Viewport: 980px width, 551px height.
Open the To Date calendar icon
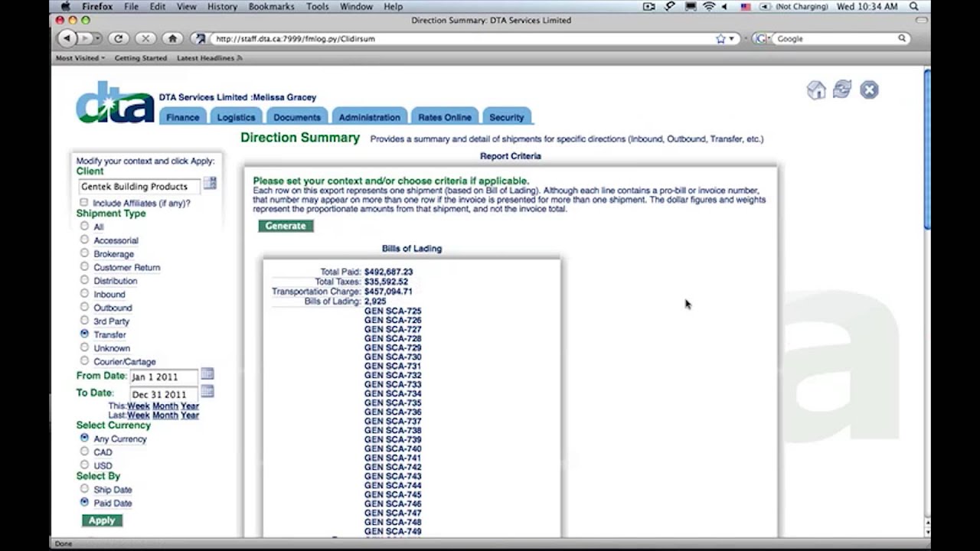point(207,392)
